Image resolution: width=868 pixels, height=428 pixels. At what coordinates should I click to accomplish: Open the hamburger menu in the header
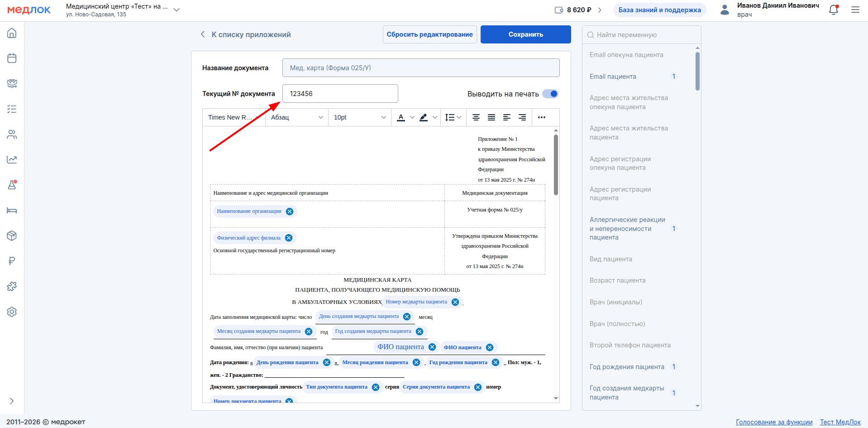[855, 10]
